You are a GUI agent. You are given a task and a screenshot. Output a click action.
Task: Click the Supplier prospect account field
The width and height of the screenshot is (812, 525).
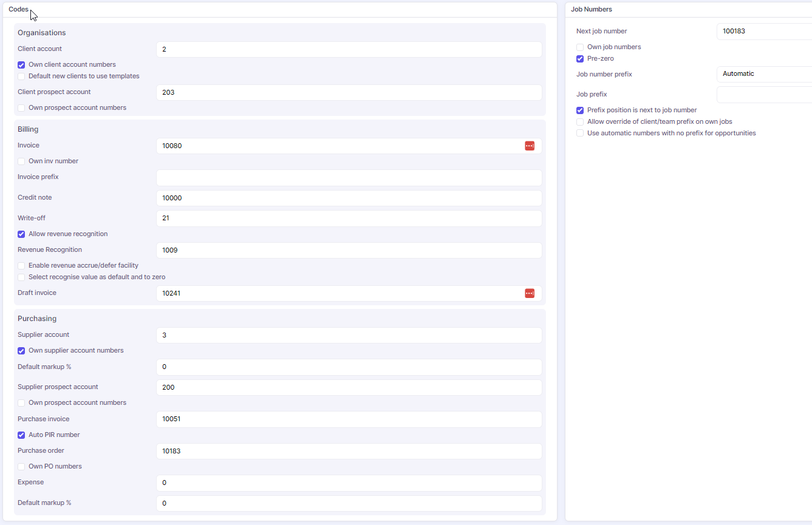(x=349, y=387)
